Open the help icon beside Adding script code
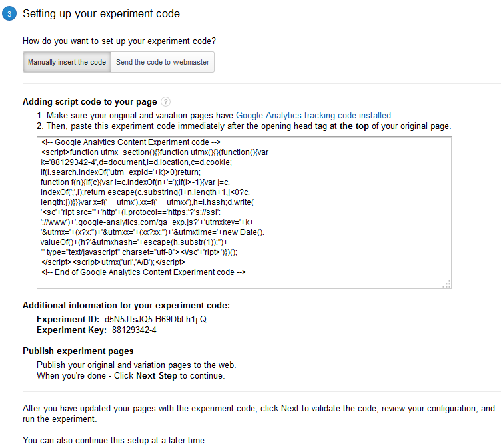Viewport: 501px width, 448px height. (165, 102)
